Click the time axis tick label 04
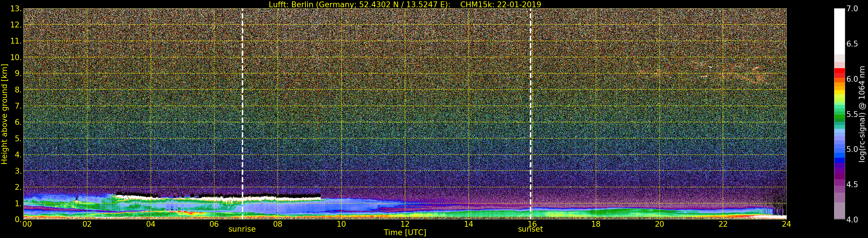The height and width of the screenshot is (238, 868). click(151, 224)
